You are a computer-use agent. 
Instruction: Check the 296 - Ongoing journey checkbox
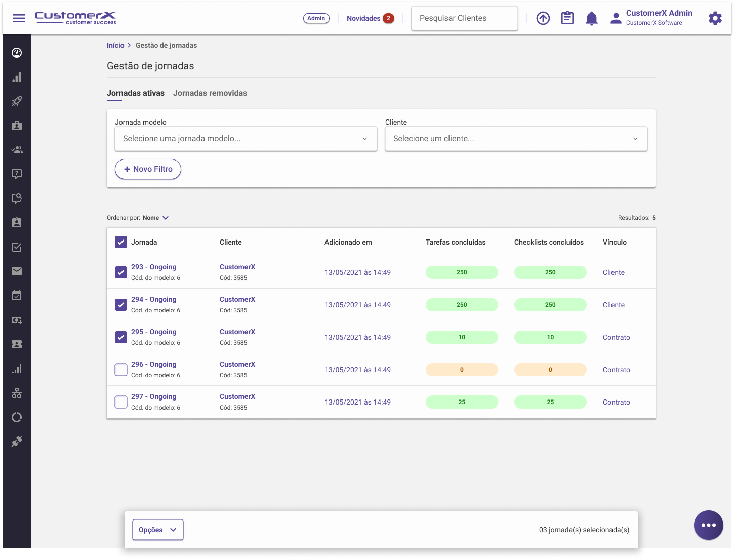click(121, 370)
